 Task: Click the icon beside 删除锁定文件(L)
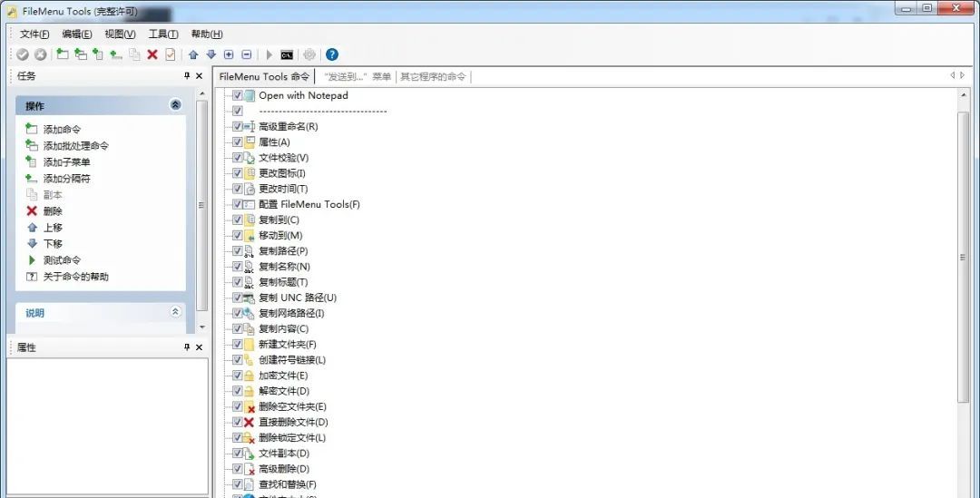249,438
